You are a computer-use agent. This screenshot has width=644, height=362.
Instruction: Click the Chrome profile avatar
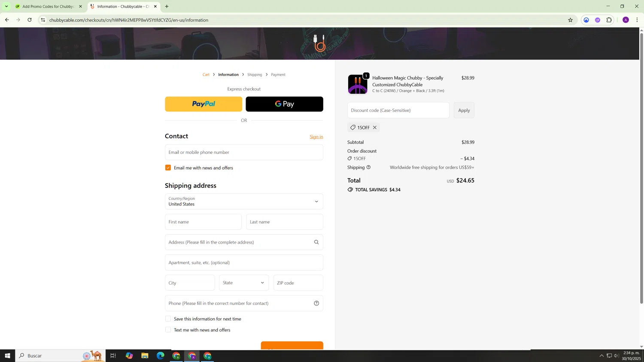[x=626, y=20]
